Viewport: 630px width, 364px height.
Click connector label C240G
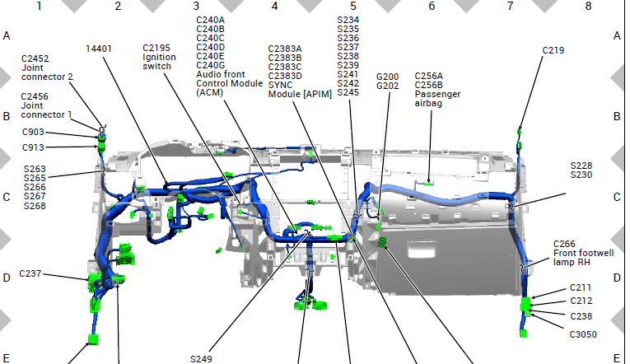click(x=211, y=65)
